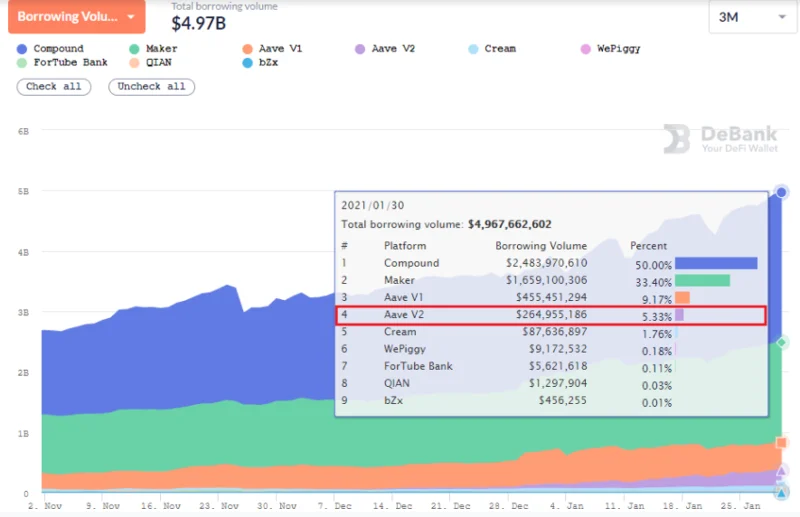This screenshot has width=800, height=517.
Task: Open the 3M time range dropdown
Action: [x=753, y=17]
